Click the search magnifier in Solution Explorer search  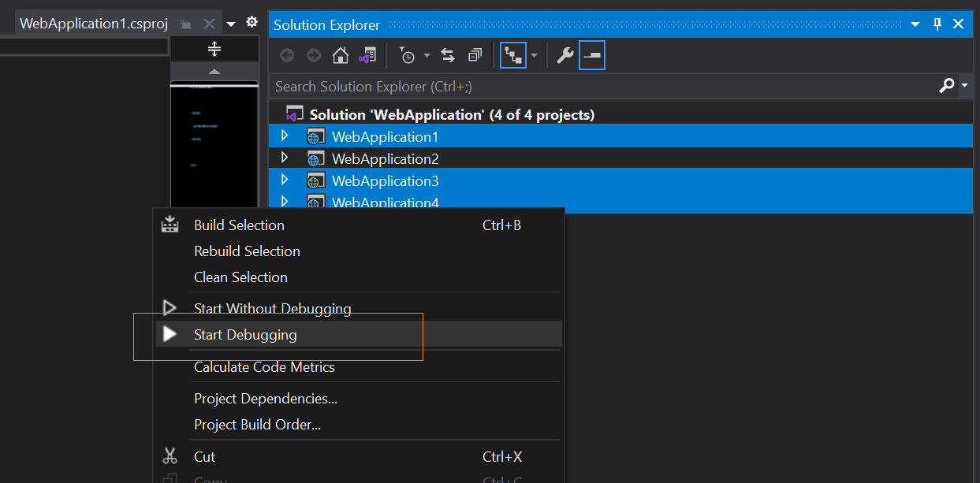click(945, 85)
